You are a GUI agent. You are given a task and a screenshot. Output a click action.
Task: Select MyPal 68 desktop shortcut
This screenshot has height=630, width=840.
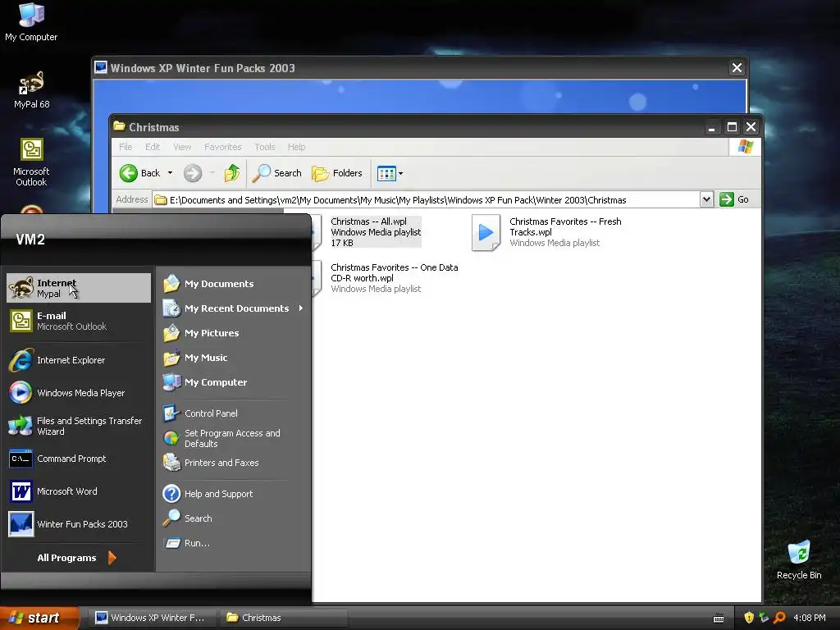tap(31, 90)
